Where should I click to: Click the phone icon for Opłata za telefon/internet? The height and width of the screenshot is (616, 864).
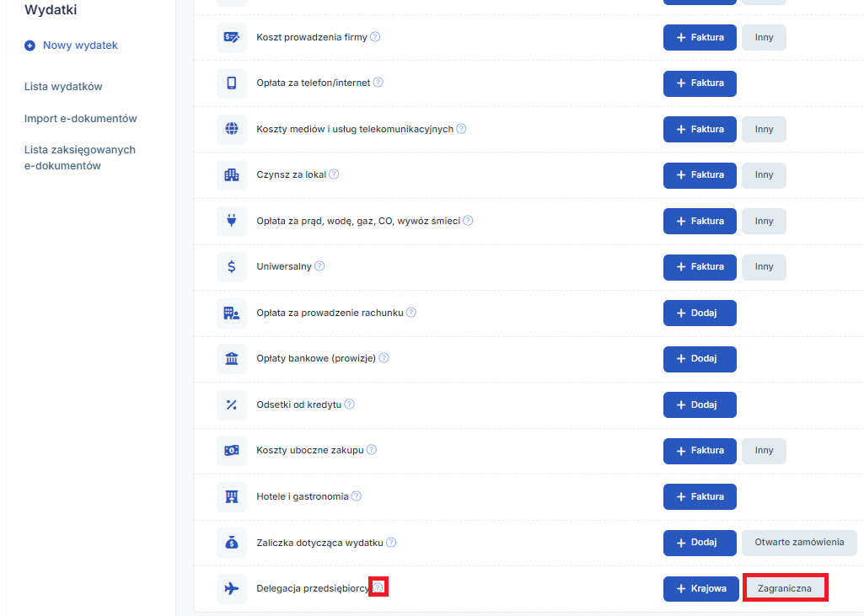tap(232, 83)
